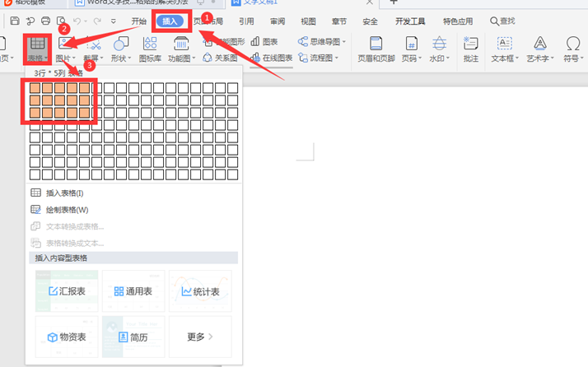Open the 表格 (Table) tool
588x367 pixels.
38,49
